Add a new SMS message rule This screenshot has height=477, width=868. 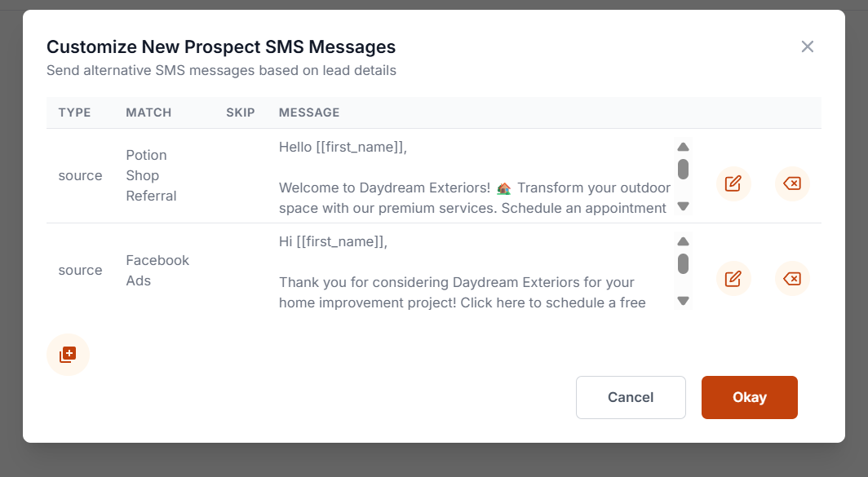click(68, 354)
